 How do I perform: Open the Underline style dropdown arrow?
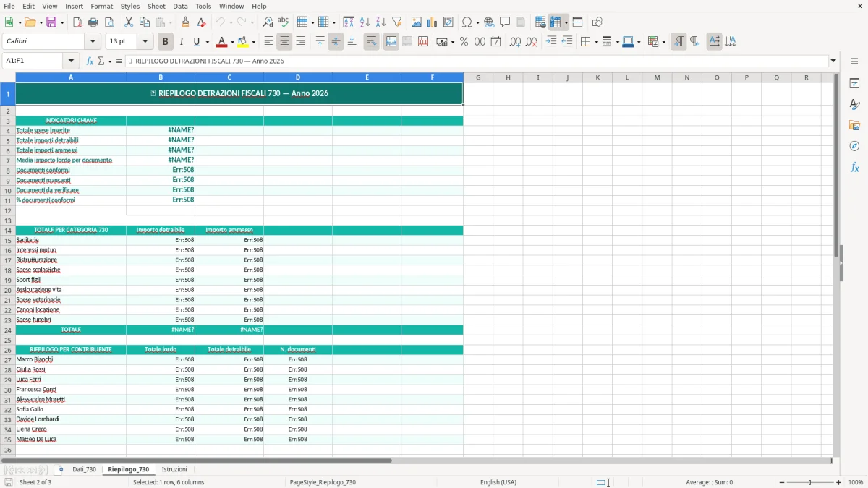click(x=207, y=42)
